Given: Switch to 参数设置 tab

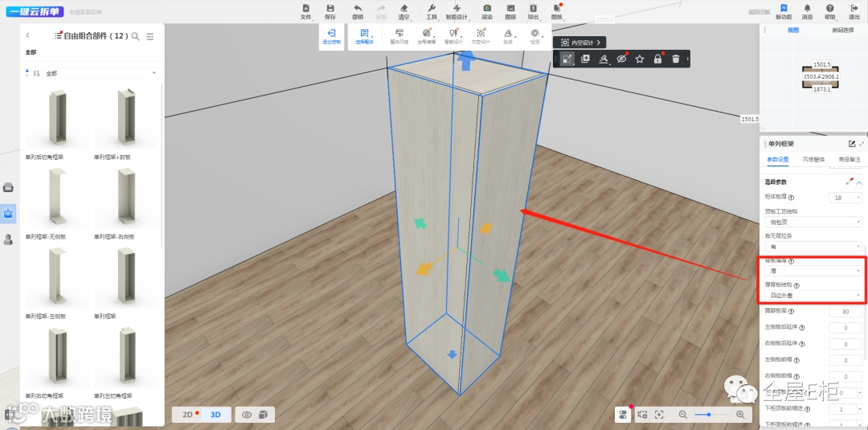Looking at the screenshot, I should coord(777,159).
